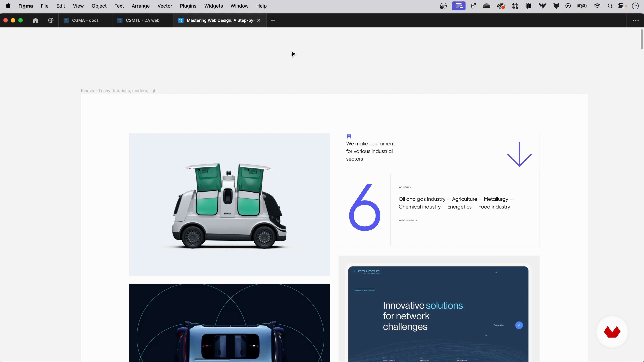Click the small purple M logo
The height and width of the screenshot is (362, 644).
(349, 136)
